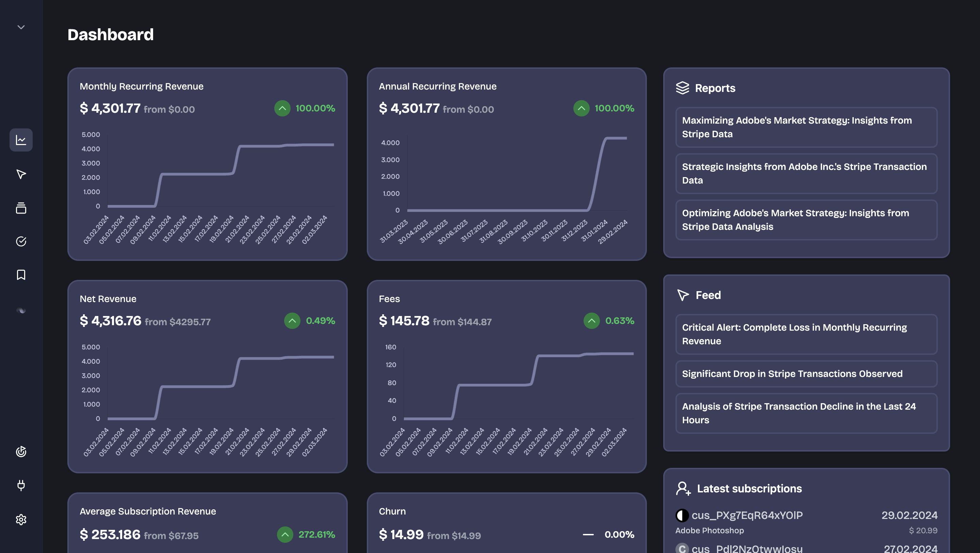Open Analysis of Stripe Transaction Decline feed item

tap(806, 413)
